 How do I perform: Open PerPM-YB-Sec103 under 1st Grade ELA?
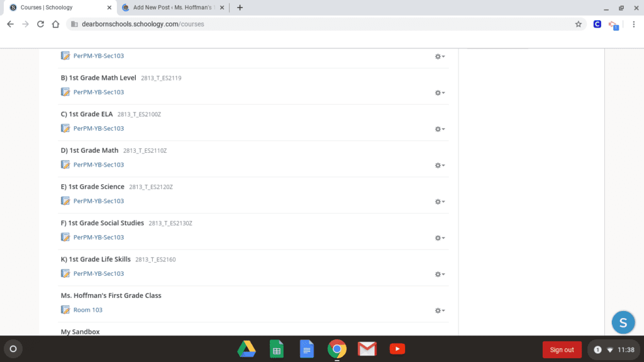[99, 128]
